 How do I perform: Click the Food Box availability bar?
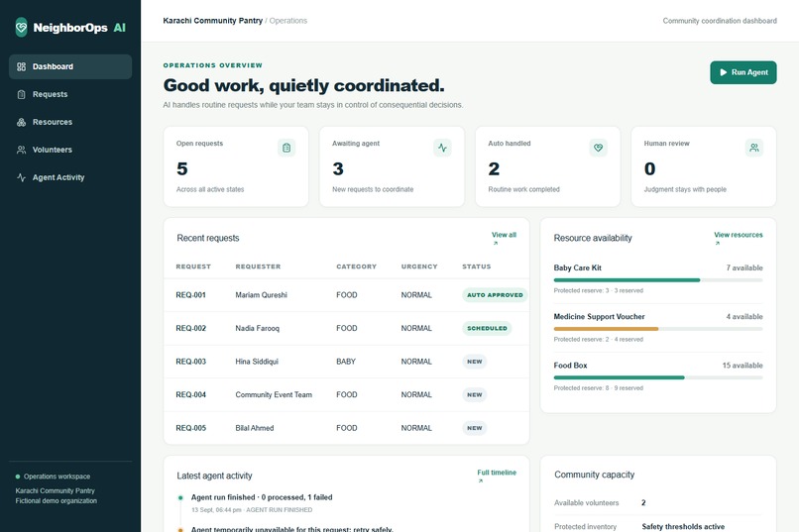tap(658, 377)
